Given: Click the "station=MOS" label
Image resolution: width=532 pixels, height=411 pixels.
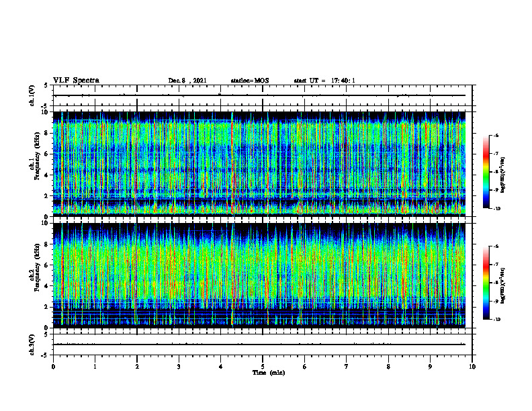Looking at the screenshot, I should (x=250, y=81).
